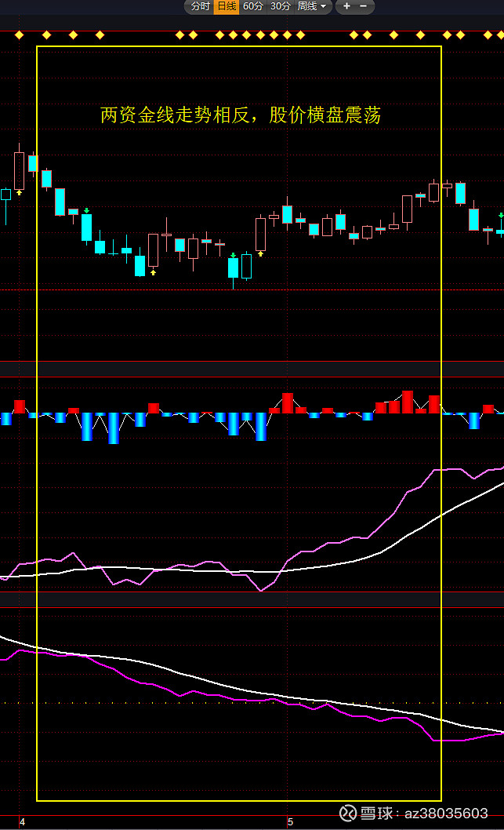Switch to the 分时 intraday chart tab
The height and width of the screenshot is (830, 504).
click(x=201, y=6)
